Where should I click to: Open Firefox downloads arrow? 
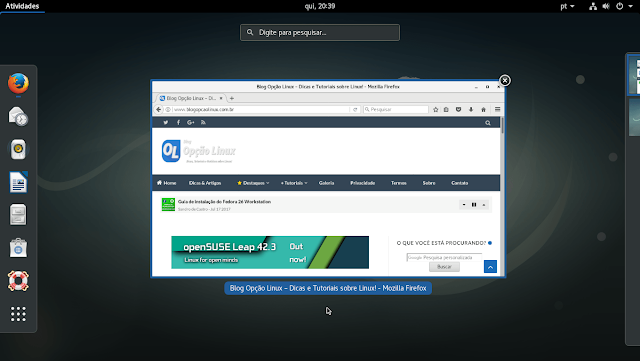pos(471,109)
